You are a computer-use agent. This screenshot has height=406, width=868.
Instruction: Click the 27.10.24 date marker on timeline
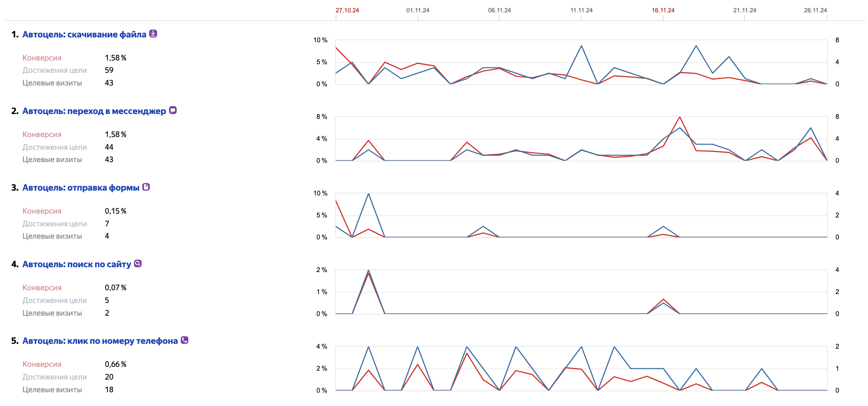[x=347, y=10]
